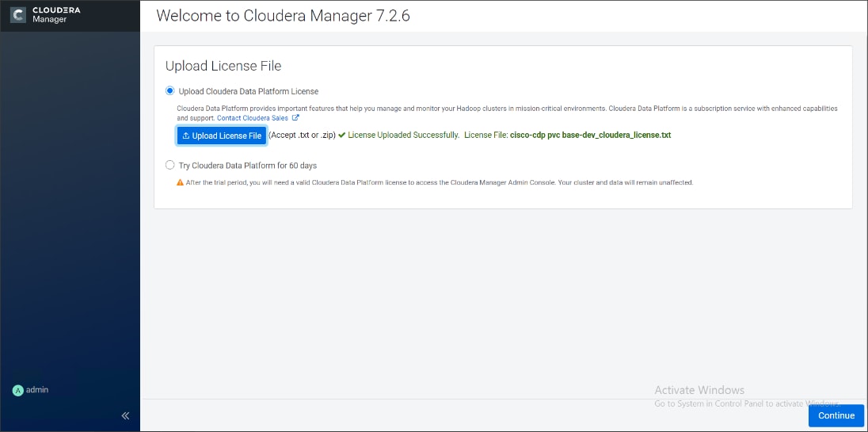868x432 pixels.
Task: Click the Cloudera logo icon
Action: point(18,15)
